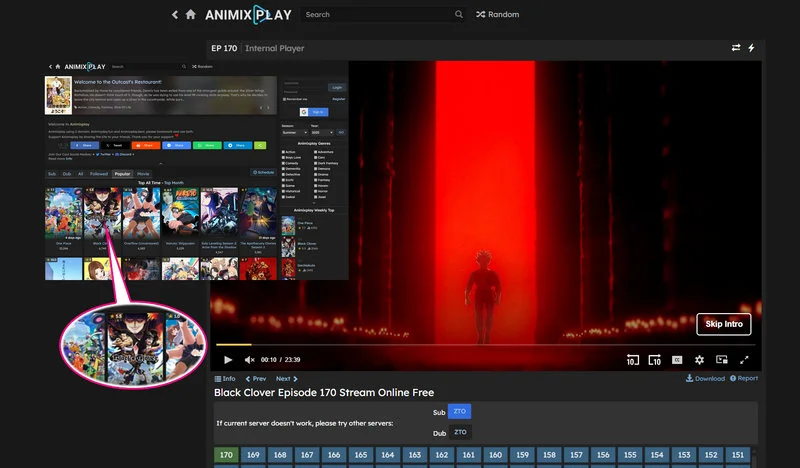Click Random in the inset homepage screenshot
The width and height of the screenshot is (800, 468).
[203, 66]
